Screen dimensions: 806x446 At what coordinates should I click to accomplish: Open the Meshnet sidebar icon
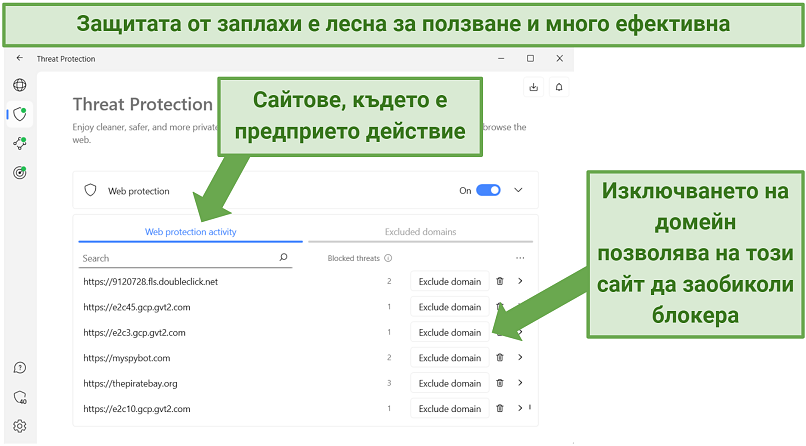(20, 143)
